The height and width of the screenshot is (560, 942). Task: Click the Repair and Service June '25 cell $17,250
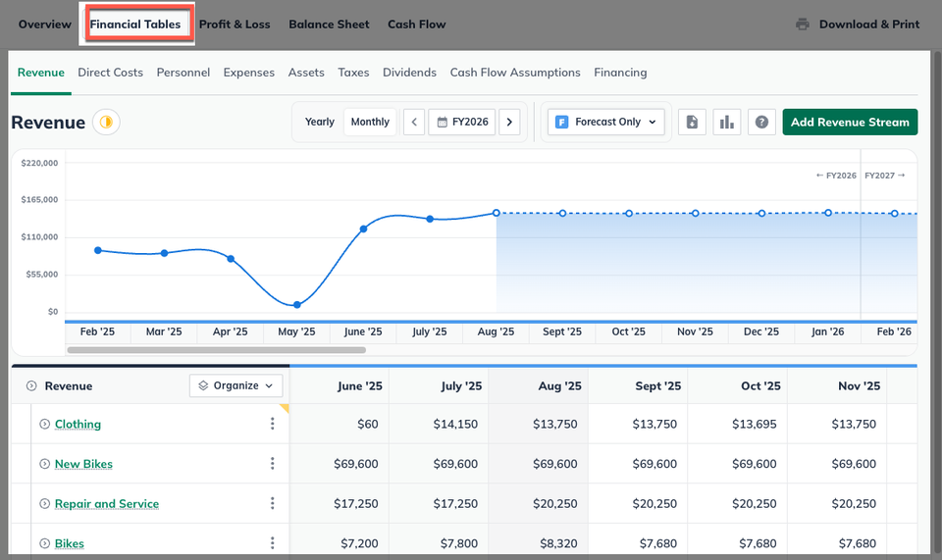point(340,503)
